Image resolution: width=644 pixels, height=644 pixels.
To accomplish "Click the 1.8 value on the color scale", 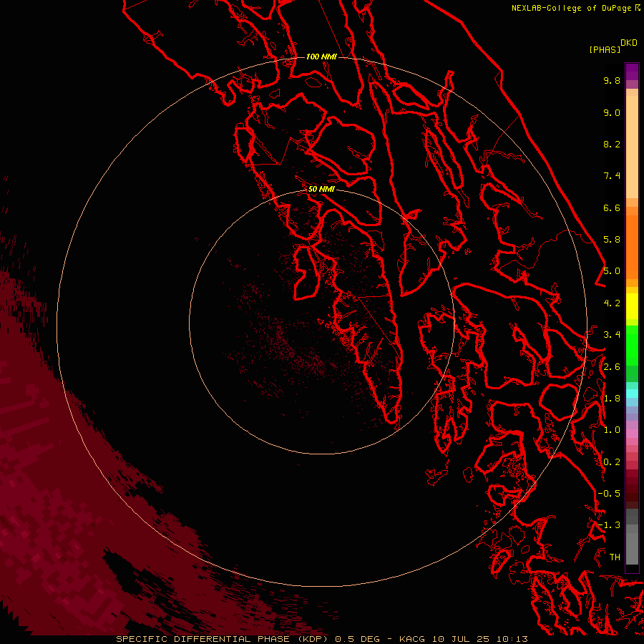I will (x=612, y=399).
